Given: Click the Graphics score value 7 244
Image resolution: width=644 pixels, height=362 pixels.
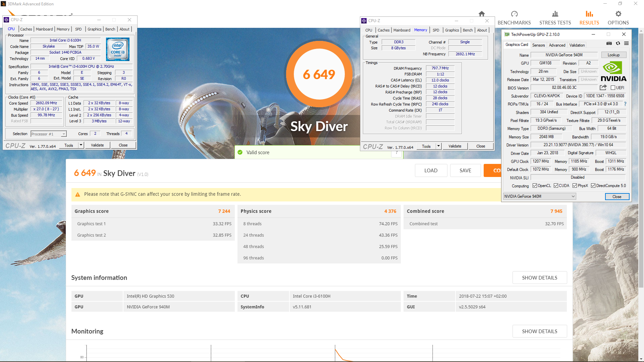Looking at the screenshot, I should (x=224, y=211).
